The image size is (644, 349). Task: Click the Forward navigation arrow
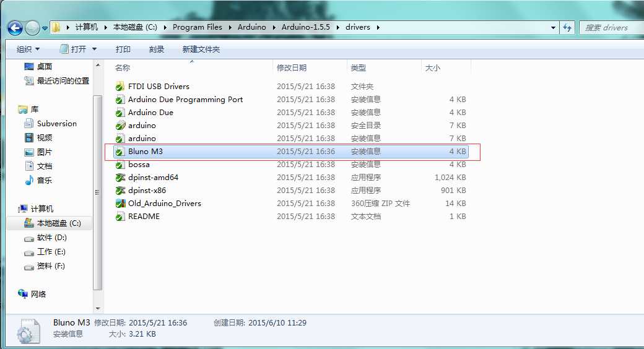[x=32, y=28]
